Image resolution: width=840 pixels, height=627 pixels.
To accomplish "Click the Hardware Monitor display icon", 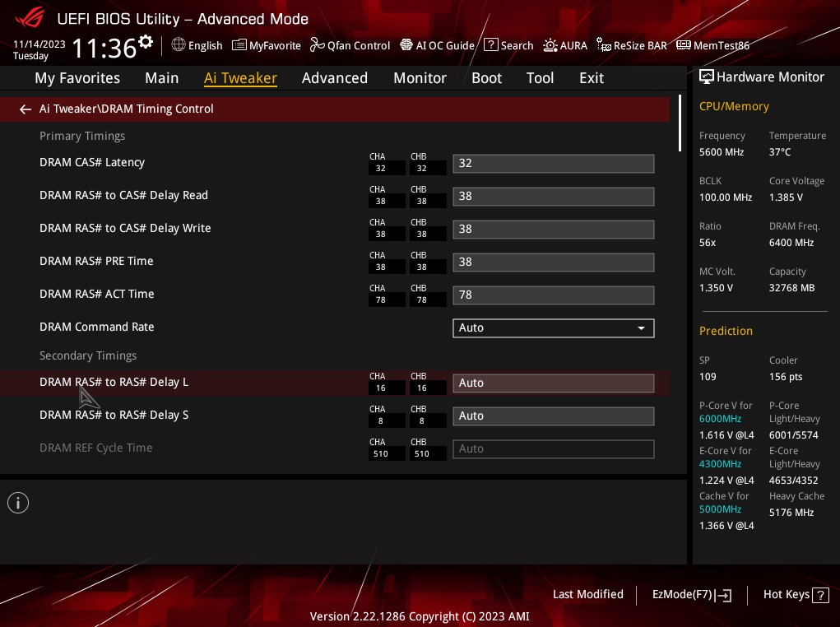I will pyautogui.click(x=707, y=77).
